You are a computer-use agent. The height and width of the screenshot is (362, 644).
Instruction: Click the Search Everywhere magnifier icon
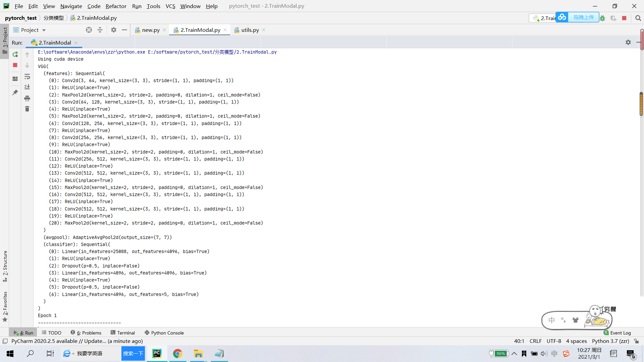(x=638, y=18)
